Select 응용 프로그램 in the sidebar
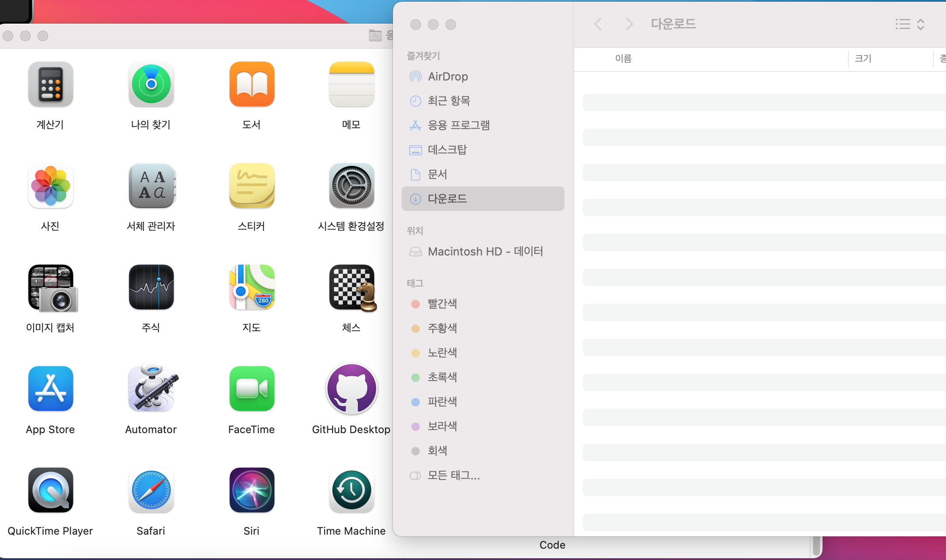The height and width of the screenshot is (560, 946). (x=458, y=126)
